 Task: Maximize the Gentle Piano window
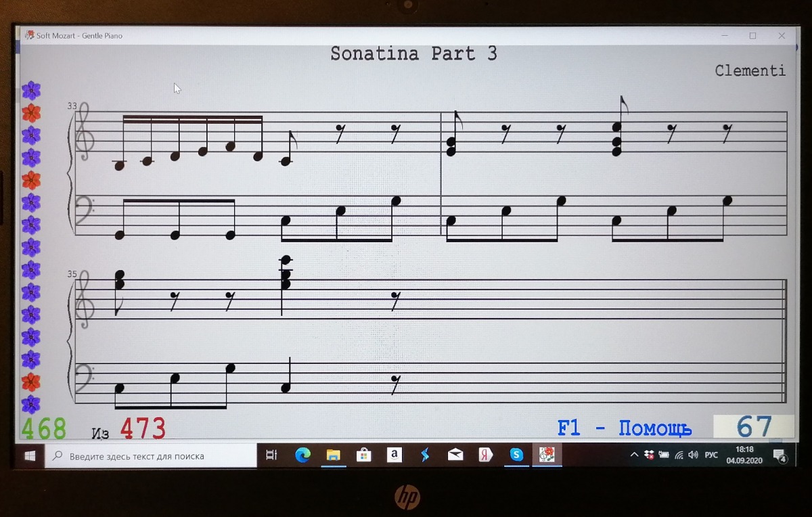click(x=752, y=36)
